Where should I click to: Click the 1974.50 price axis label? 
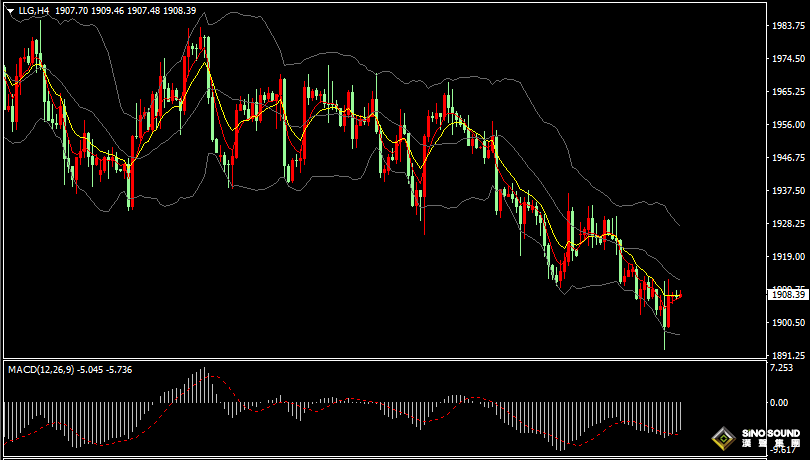[x=786, y=59]
